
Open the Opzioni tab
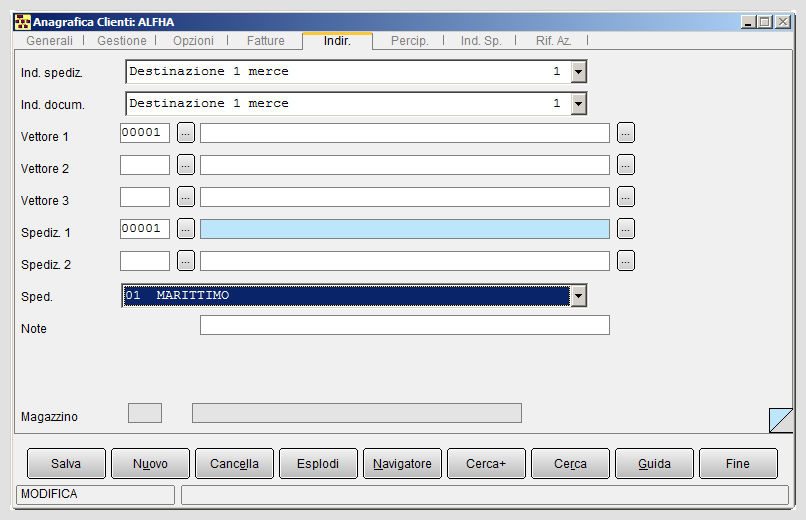pos(193,41)
